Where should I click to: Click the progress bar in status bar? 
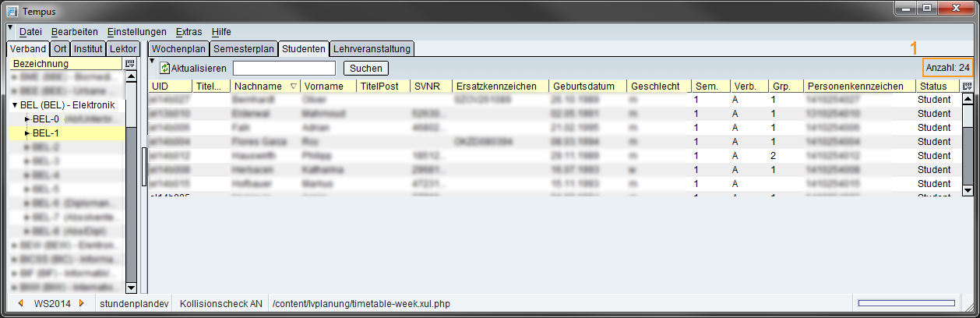905,303
